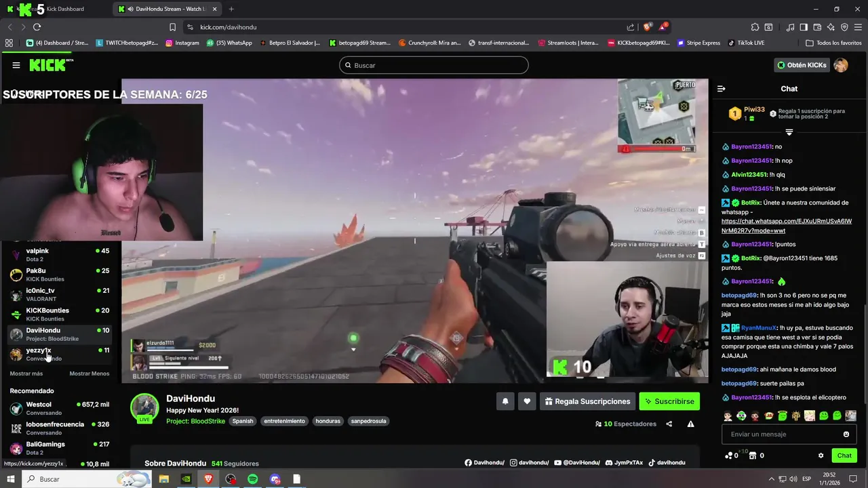Click the browser share icon in address bar

[631, 27]
